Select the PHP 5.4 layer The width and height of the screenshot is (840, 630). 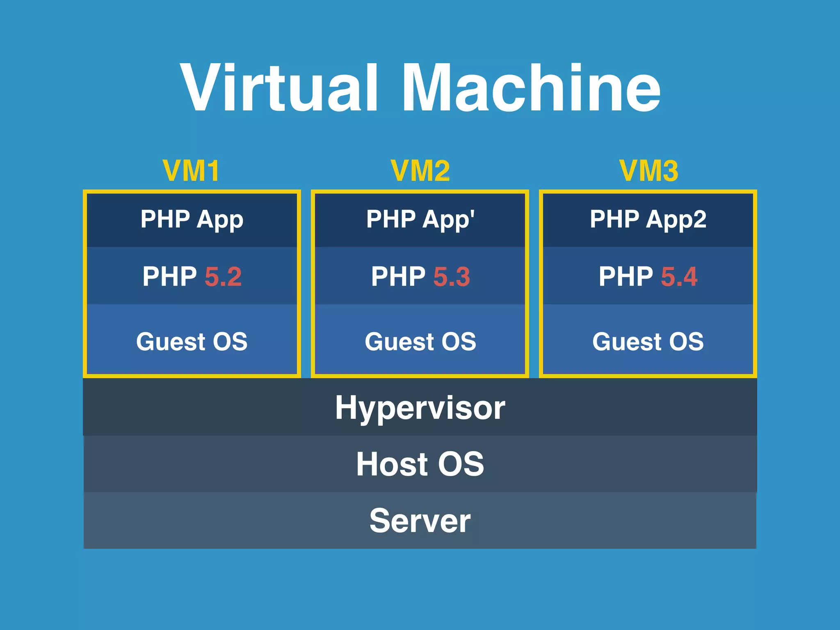648,276
